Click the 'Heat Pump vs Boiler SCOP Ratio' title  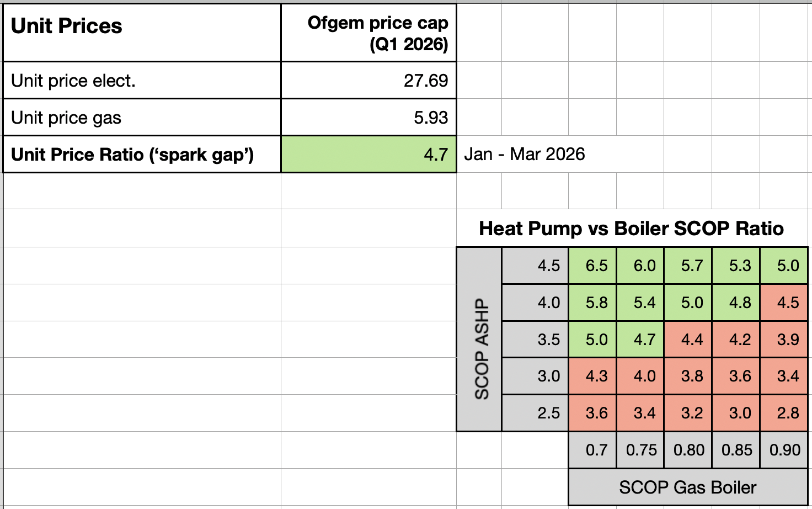[631, 229]
